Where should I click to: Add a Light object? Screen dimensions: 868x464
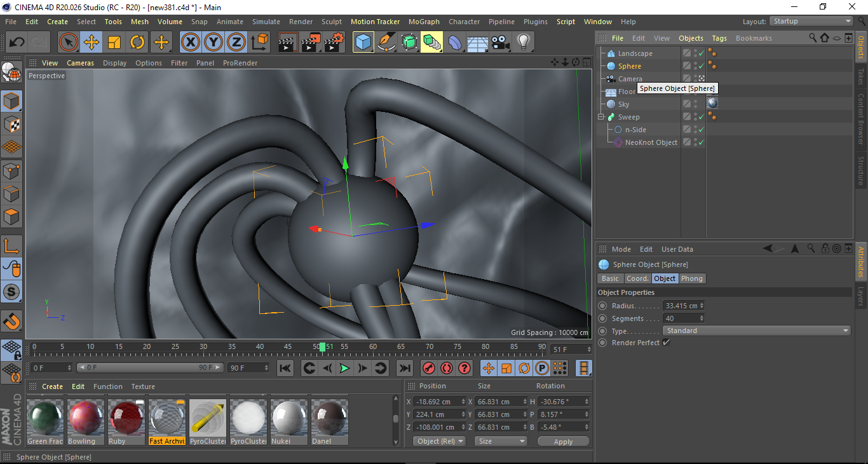tap(524, 43)
